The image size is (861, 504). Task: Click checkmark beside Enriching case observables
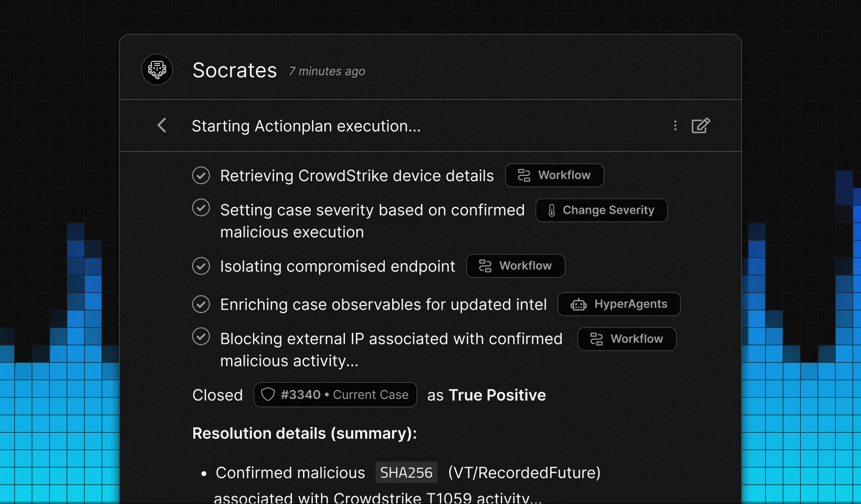click(201, 304)
